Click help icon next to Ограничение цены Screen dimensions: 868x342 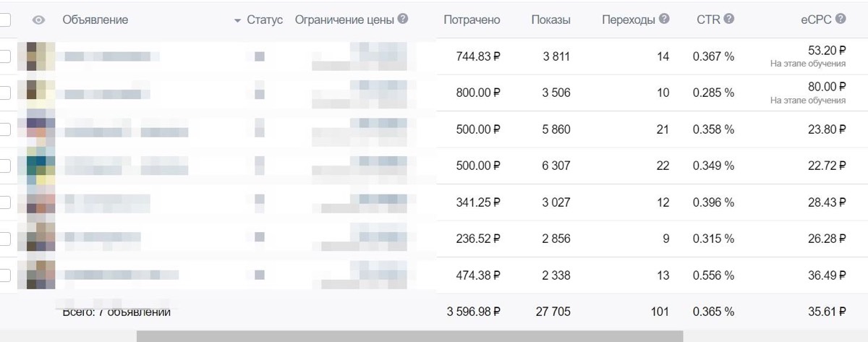click(403, 20)
